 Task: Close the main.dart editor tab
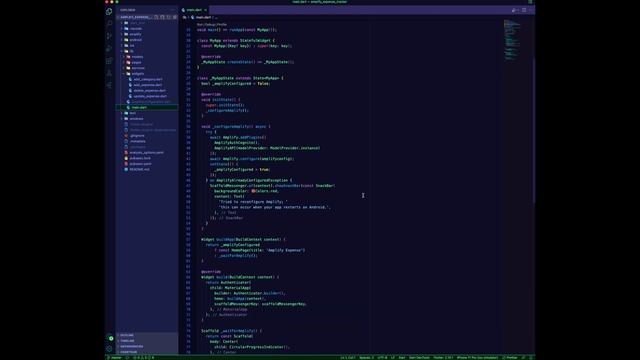point(205,10)
